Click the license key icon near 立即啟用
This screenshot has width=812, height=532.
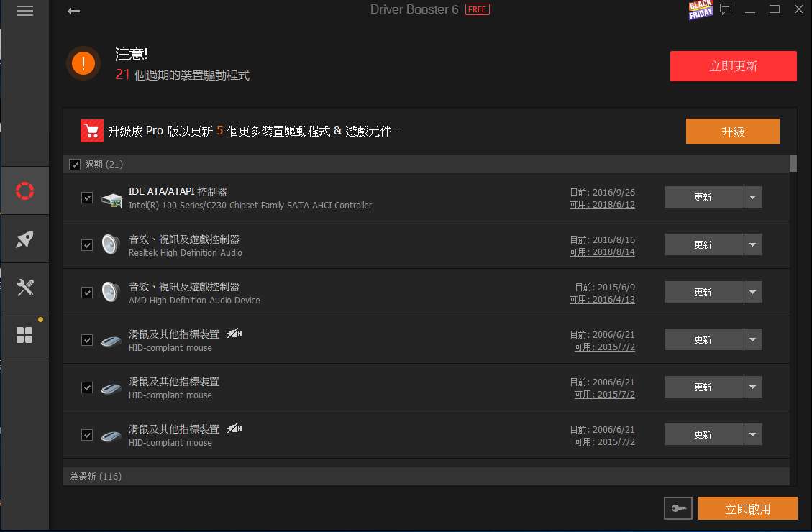(x=678, y=508)
